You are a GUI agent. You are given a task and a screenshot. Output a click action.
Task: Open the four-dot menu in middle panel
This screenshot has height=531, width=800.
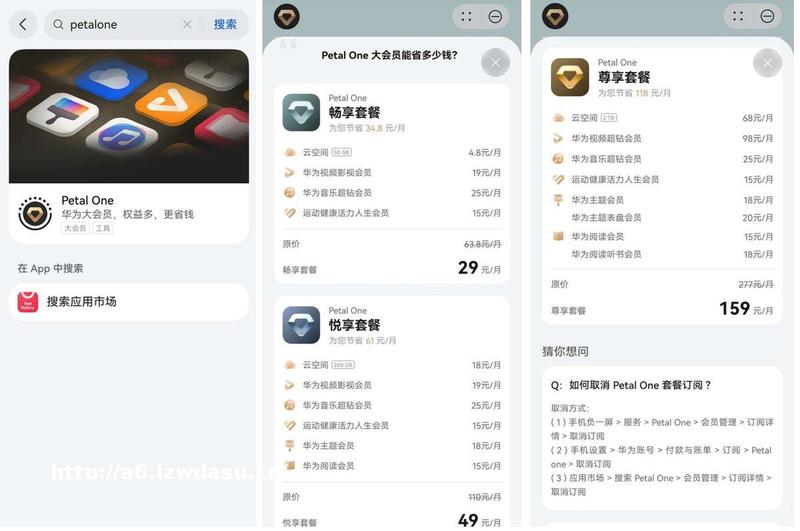466,16
